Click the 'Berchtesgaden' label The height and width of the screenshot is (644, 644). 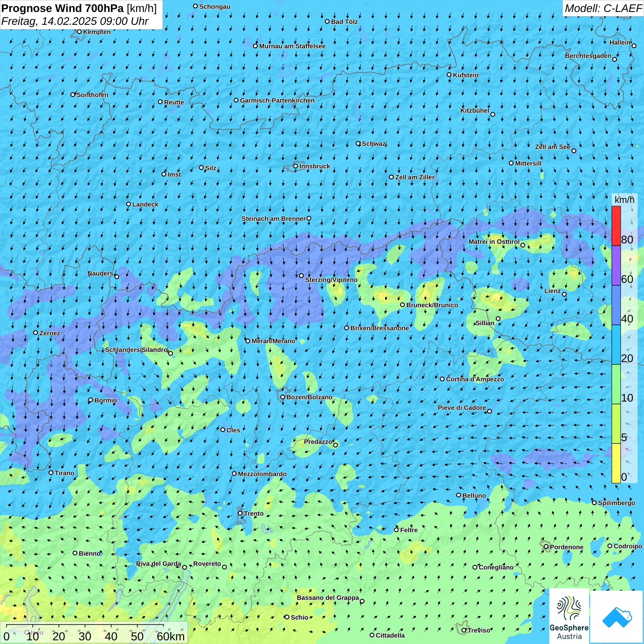588,56
